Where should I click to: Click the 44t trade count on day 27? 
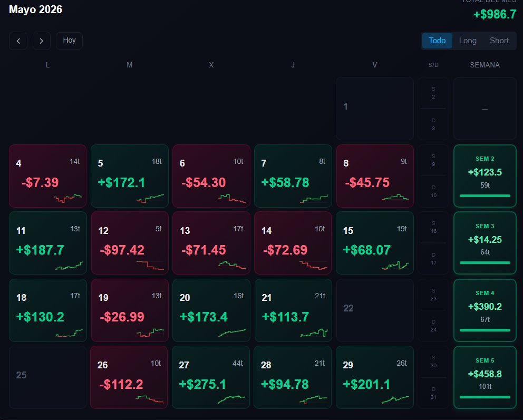237,363
